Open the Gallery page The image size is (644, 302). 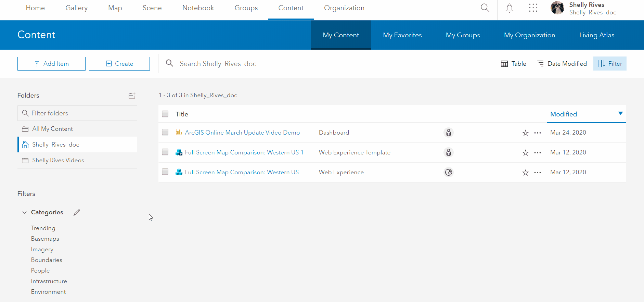(x=77, y=8)
